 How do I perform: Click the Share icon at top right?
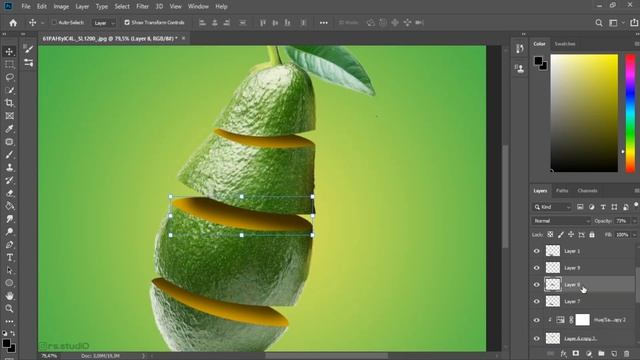635,23
